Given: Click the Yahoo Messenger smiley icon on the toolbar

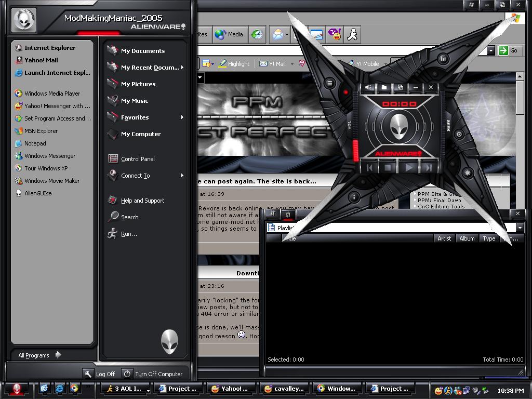Looking at the screenshot, I should tap(335, 34).
